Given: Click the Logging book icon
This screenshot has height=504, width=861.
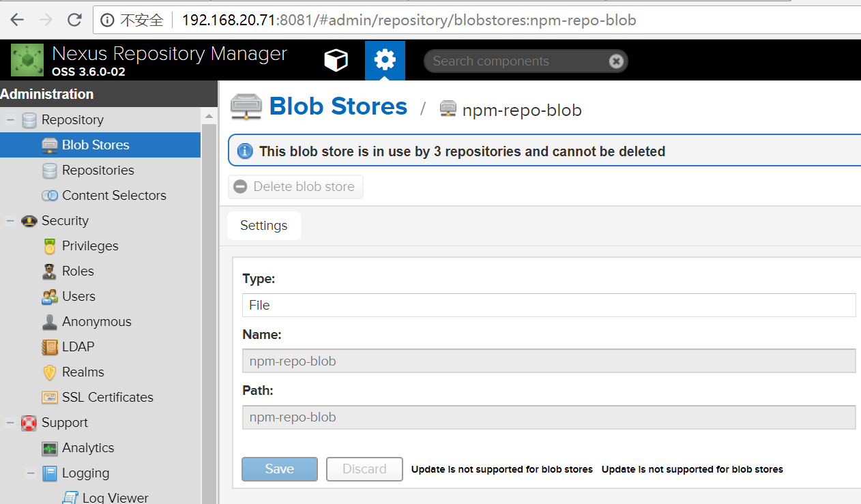Looking at the screenshot, I should point(49,473).
